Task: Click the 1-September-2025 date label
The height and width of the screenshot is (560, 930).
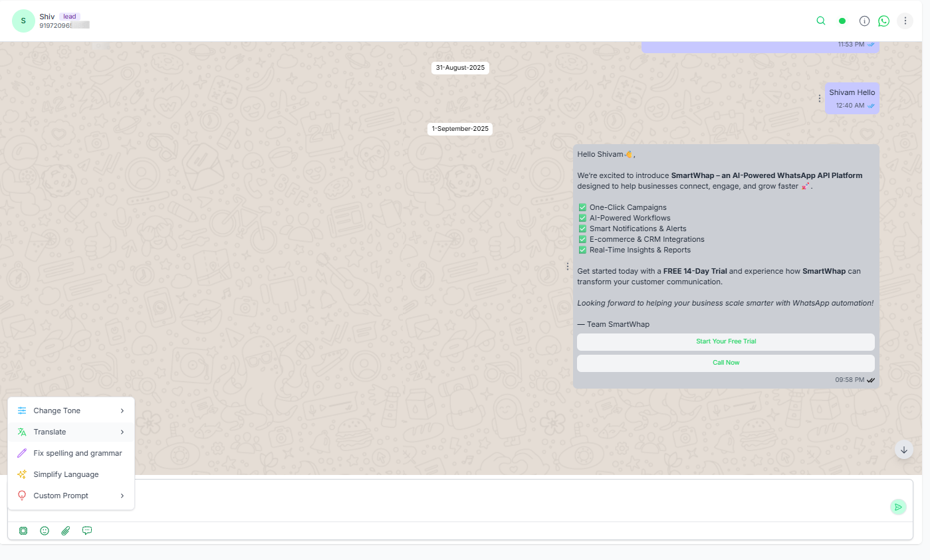Action: coord(460,129)
